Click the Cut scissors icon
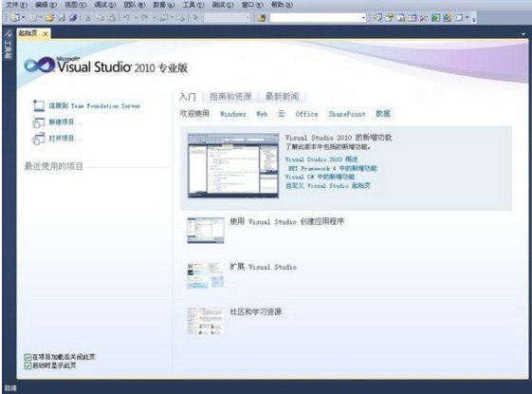Screen dimensions: 532x394 click(x=88, y=17)
